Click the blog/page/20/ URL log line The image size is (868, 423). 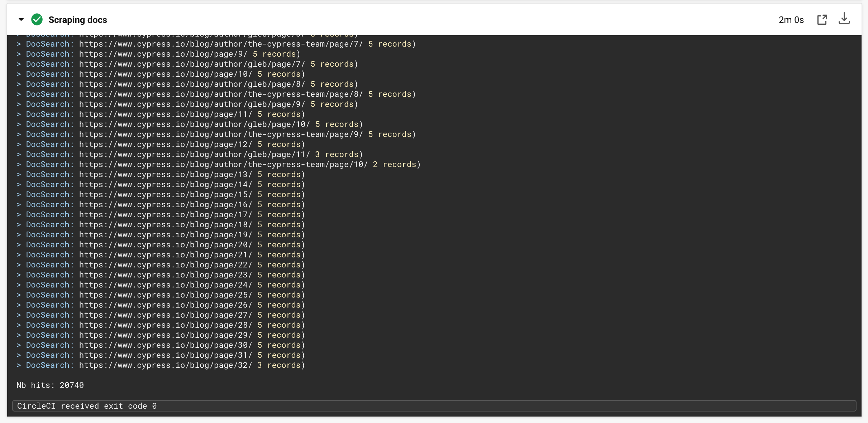click(166, 244)
